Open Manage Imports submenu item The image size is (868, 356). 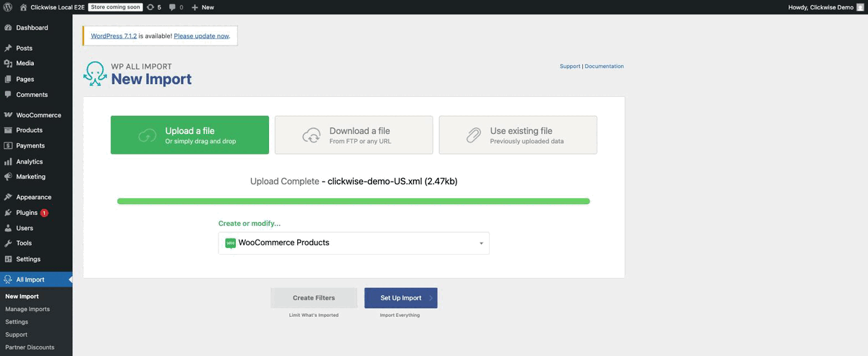tap(27, 309)
